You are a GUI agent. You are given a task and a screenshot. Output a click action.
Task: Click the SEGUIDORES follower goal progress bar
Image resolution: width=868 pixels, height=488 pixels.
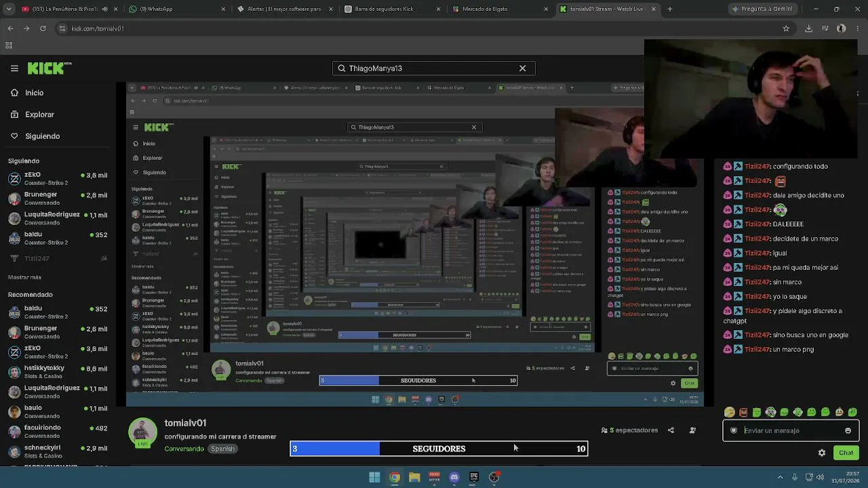click(439, 449)
